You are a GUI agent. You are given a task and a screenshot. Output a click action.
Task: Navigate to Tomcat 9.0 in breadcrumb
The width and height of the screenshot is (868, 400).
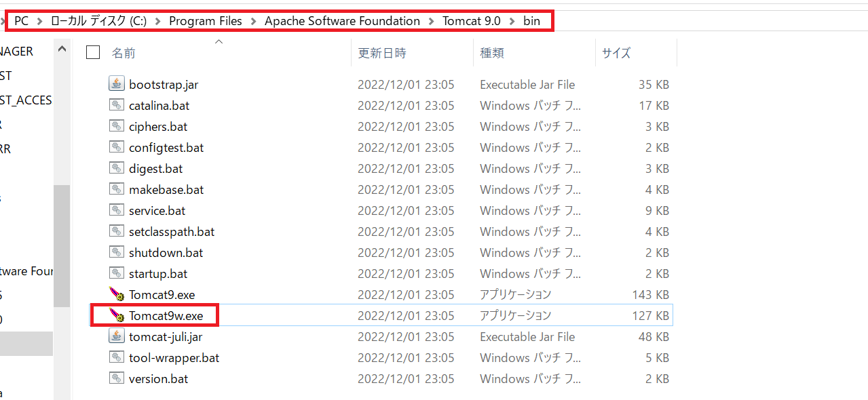471,21
